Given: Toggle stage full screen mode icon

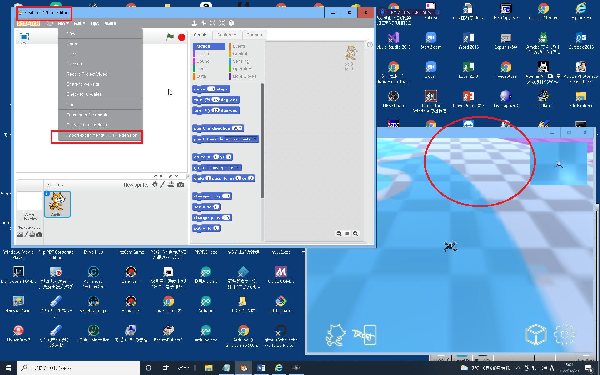Looking at the screenshot, I should (x=24, y=37).
